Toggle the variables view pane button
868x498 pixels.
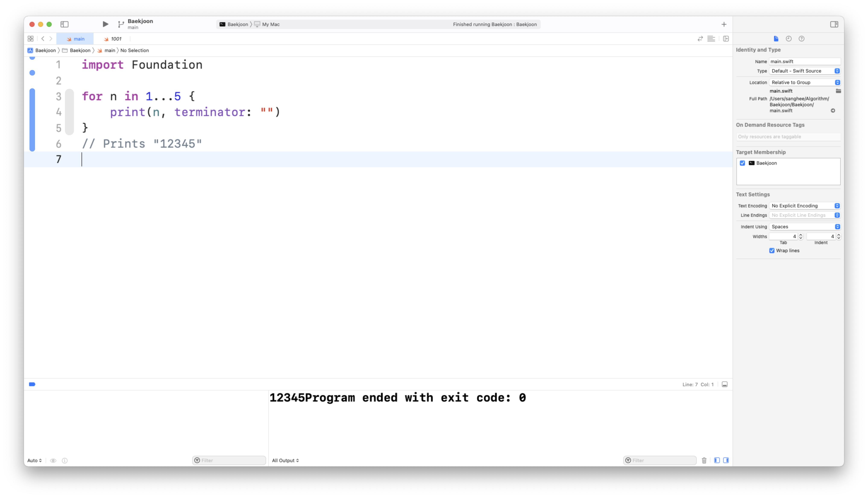(x=717, y=460)
